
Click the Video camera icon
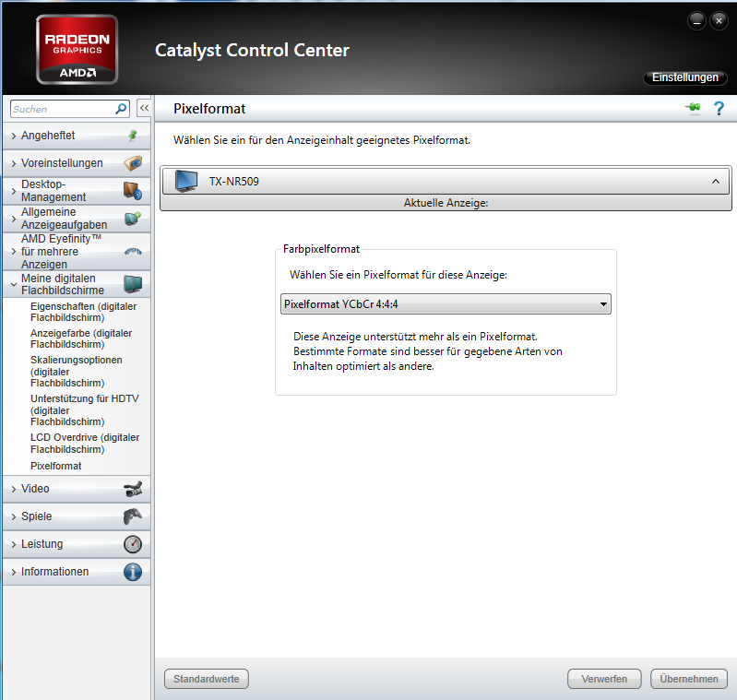pyautogui.click(x=133, y=489)
